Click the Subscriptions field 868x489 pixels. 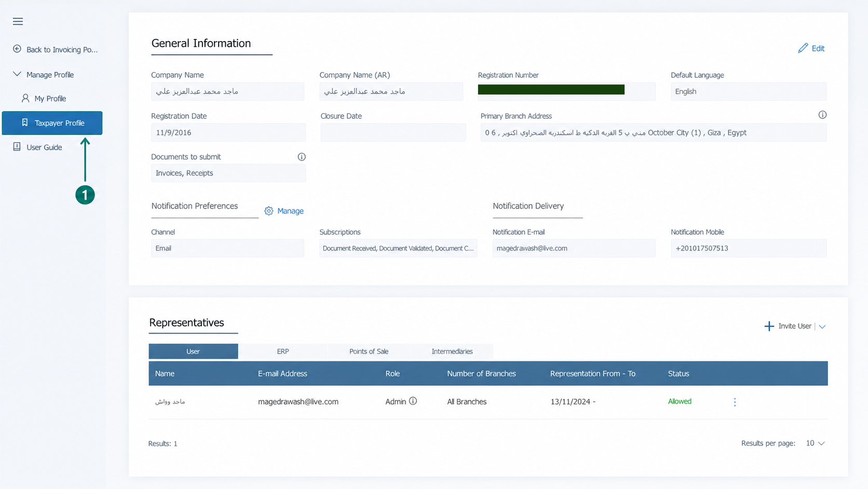(x=398, y=248)
